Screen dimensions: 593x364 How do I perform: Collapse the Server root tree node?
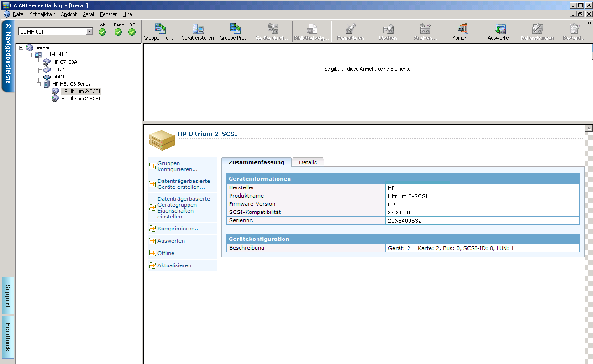pos(21,47)
